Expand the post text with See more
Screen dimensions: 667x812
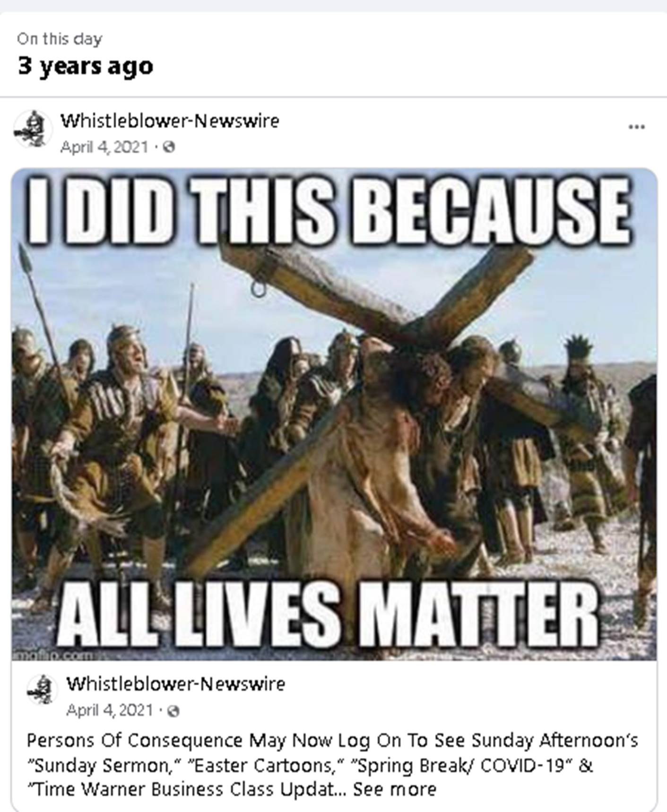coord(395,789)
